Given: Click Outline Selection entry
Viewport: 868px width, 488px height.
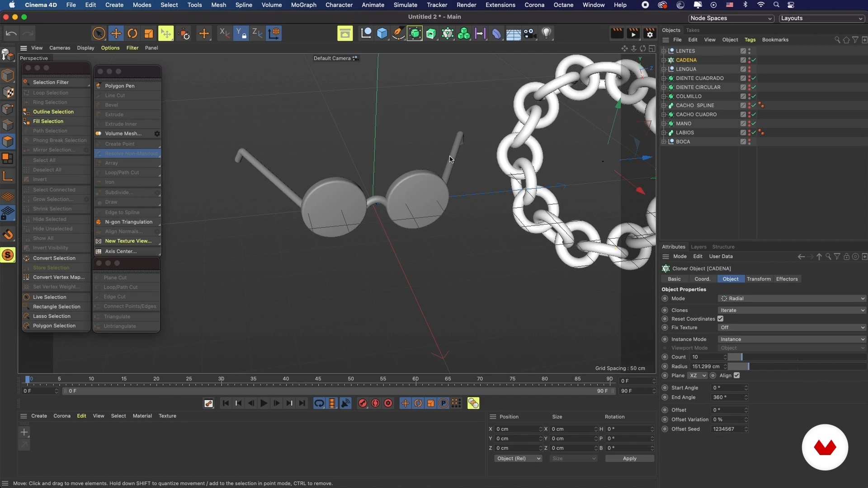Looking at the screenshot, I should (x=53, y=112).
